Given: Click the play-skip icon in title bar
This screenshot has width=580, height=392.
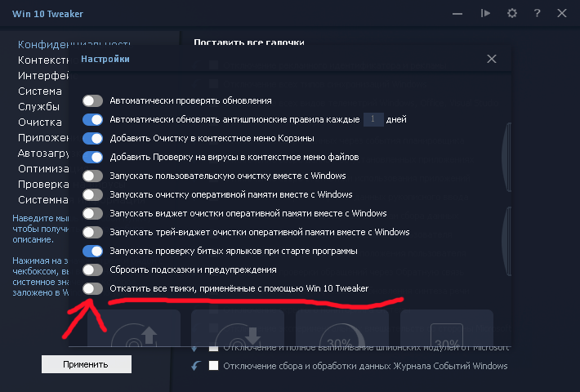Looking at the screenshot, I should pyautogui.click(x=485, y=14).
